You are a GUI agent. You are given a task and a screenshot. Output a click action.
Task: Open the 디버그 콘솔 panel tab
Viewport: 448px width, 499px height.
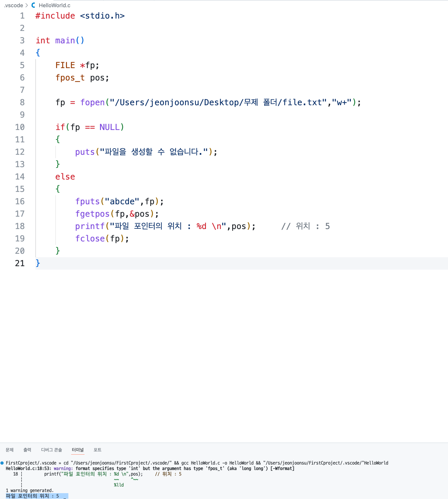(x=52, y=450)
